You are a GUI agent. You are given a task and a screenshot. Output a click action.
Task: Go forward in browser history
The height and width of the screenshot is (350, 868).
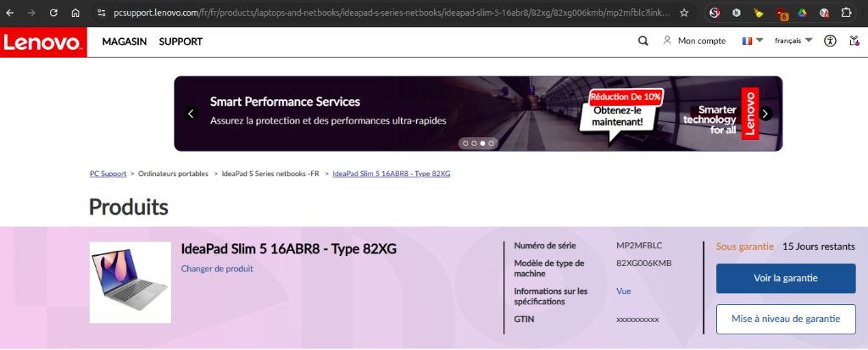tap(31, 13)
